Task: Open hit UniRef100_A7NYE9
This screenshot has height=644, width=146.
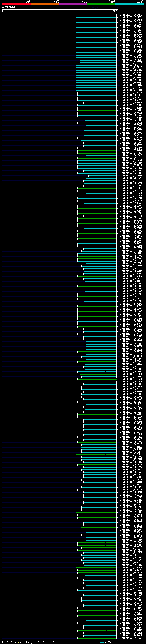Action: tap(131, 30)
